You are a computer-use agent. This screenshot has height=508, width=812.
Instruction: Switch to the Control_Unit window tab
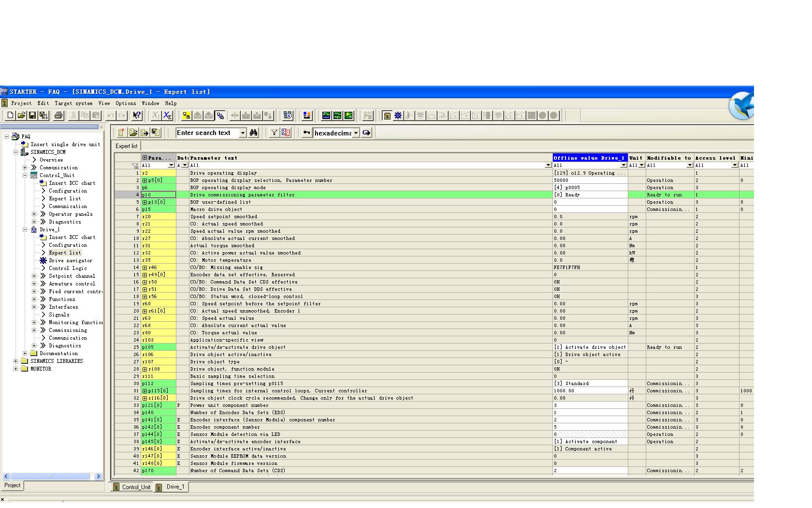tap(131, 487)
